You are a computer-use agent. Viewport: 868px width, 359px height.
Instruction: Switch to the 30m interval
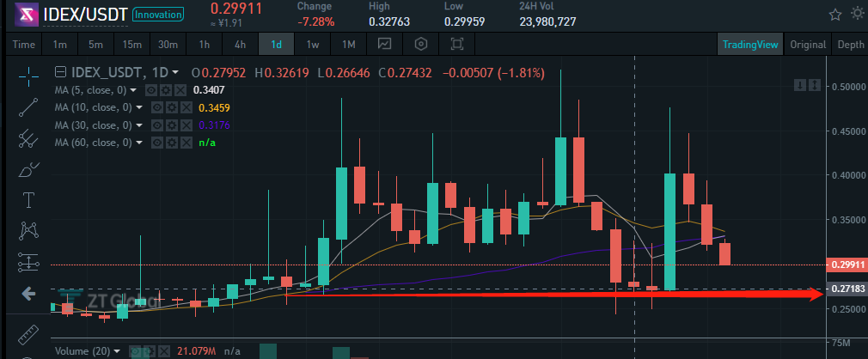[x=168, y=45]
